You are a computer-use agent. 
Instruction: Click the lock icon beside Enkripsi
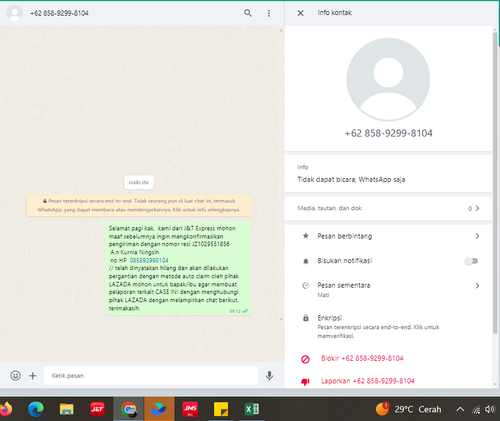[305, 318]
